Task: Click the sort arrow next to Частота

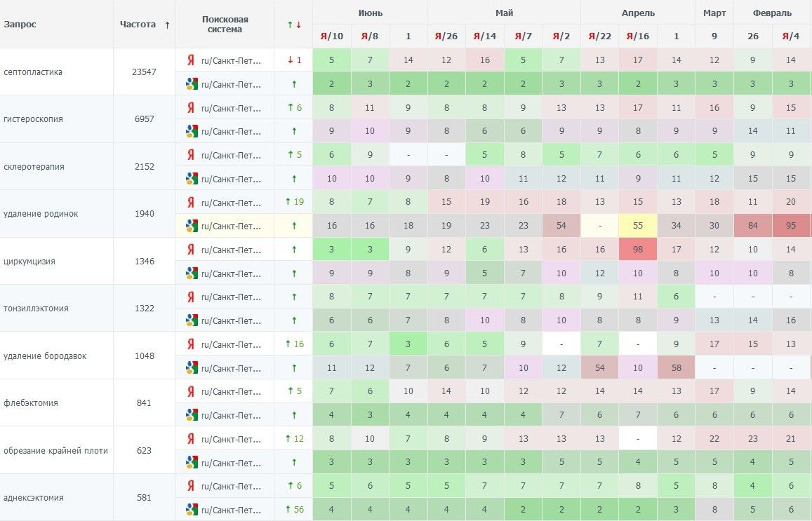Action: click(x=167, y=25)
